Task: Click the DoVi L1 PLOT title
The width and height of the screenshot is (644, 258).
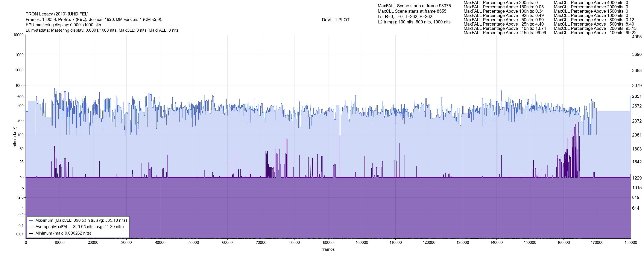Action: pyautogui.click(x=336, y=20)
